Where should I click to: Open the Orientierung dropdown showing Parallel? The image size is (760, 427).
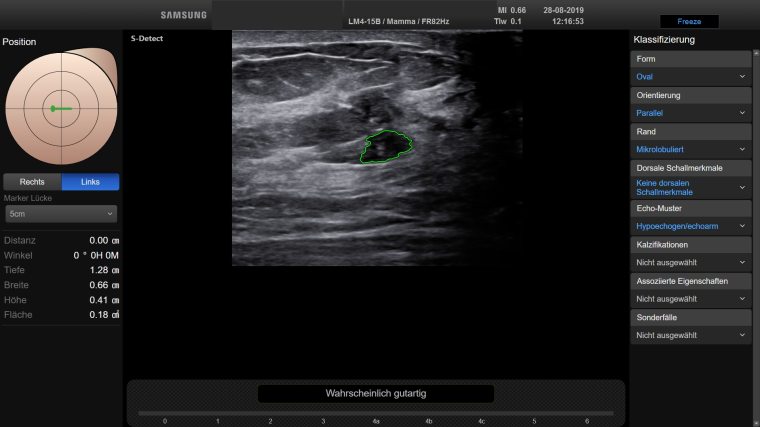pyautogui.click(x=690, y=113)
